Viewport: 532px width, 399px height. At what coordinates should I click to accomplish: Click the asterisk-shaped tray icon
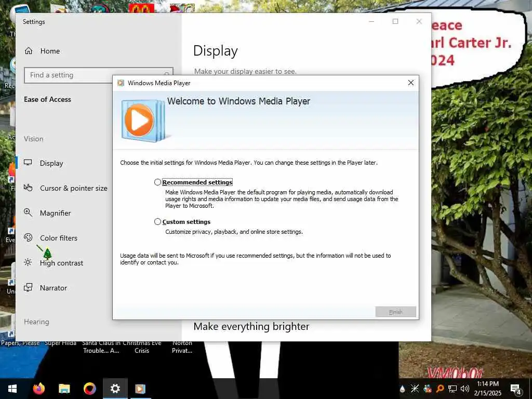coord(415,389)
